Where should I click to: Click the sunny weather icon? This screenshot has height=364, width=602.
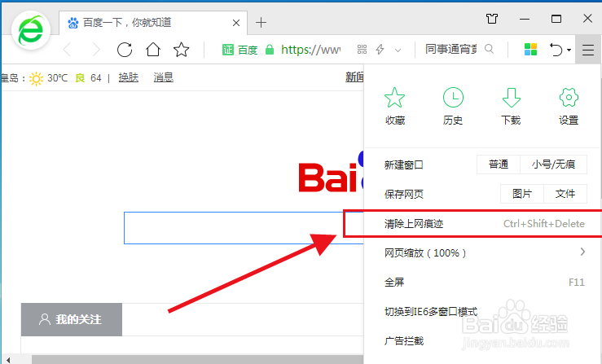(36, 78)
